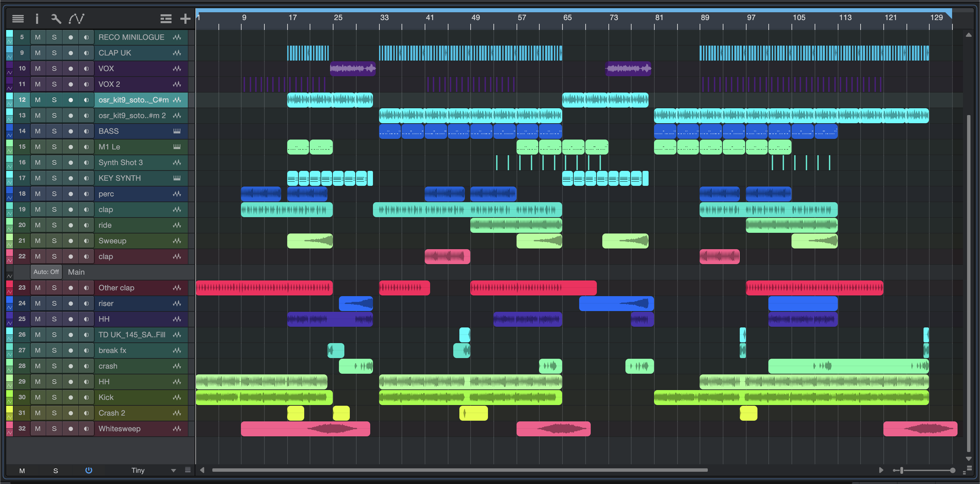Image resolution: width=980 pixels, height=484 pixels.
Task: Arm record on the KEY SYNTH track
Action: tap(70, 178)
